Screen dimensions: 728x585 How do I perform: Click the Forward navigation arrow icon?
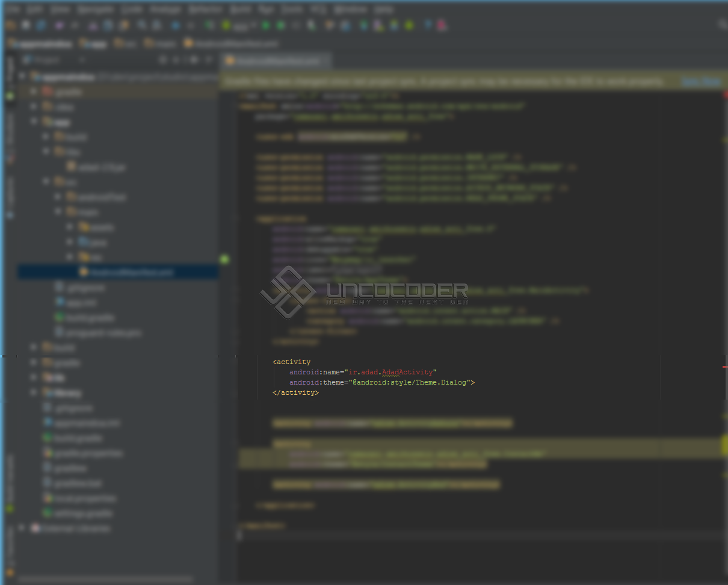(x=191, y=25)
